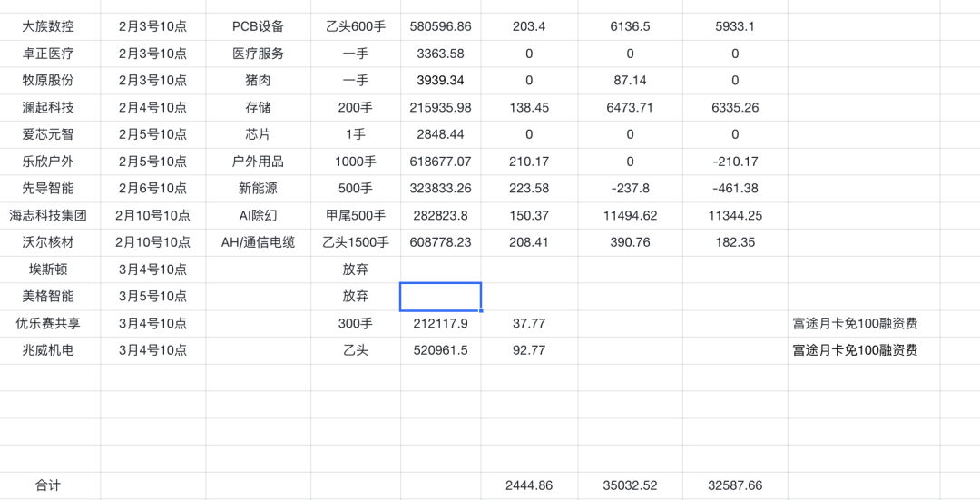
Task: Click the 新能源 cell
Action: (x=258, y=189)
